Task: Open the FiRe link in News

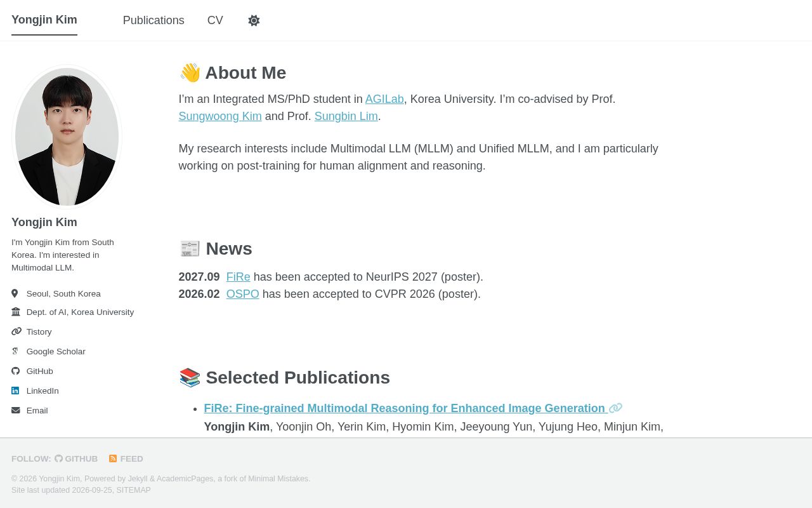Action: coord(239,277)
